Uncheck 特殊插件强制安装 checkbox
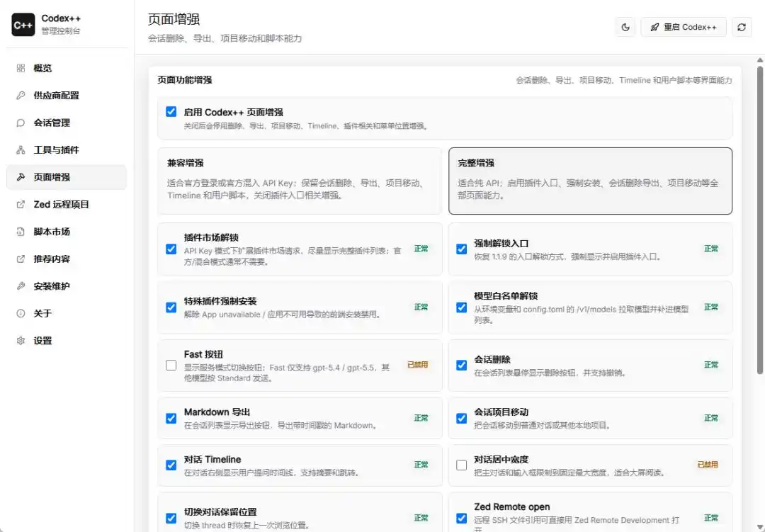The height and width of the screenshot is (532, 765). click(x=171, y=307)
